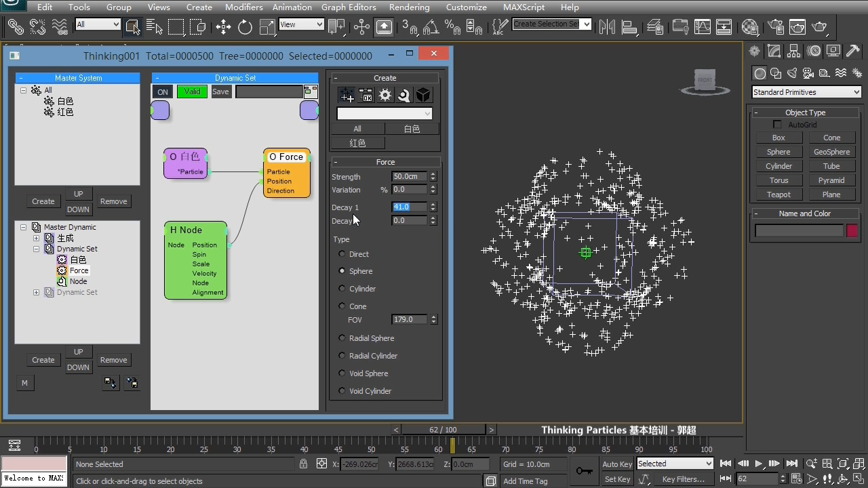Expand the 生成 node in Master Dynamic

point(36,238)
